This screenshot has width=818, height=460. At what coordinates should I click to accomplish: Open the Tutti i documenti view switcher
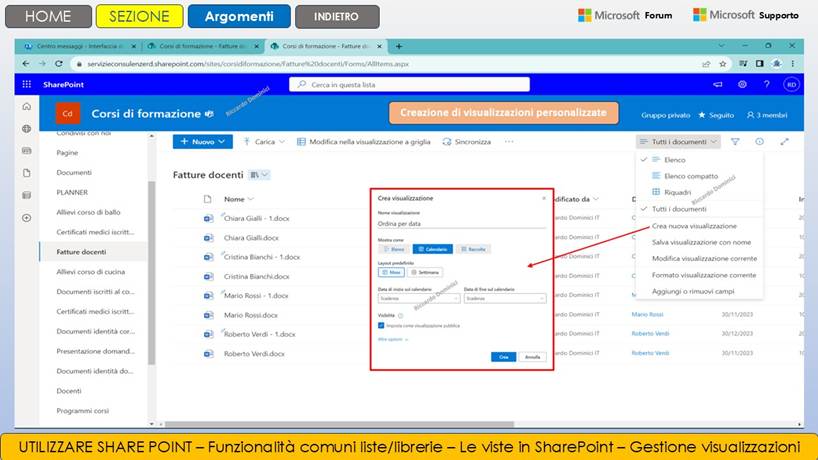(x=679, y=141)
